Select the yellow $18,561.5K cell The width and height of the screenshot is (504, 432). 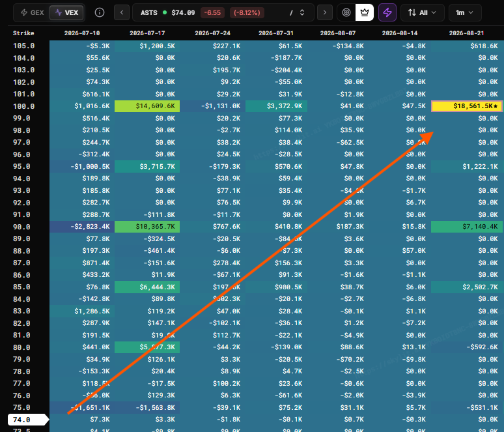[x=467, y=106]
